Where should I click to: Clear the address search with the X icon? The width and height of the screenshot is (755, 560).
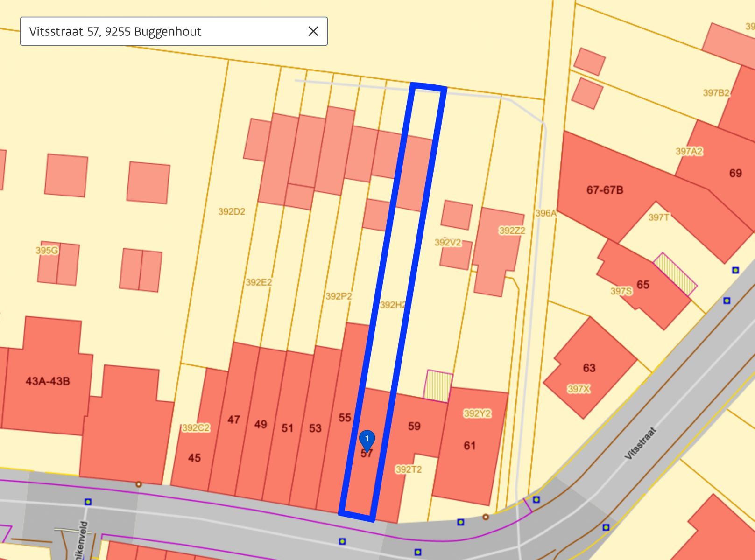[x=313, y=31]
